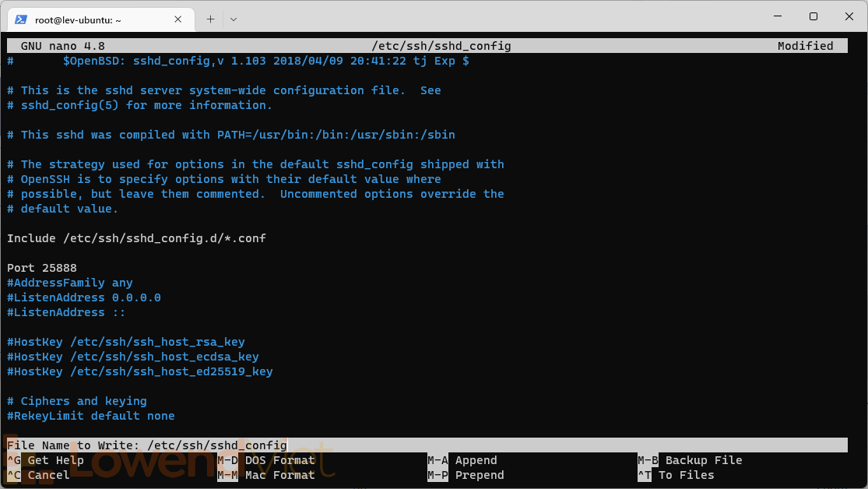The width and height of the screenshot is (868, 489).
Task: Click the Get Help shortcut
Action: pyautogui.click(x=47, y=460)
